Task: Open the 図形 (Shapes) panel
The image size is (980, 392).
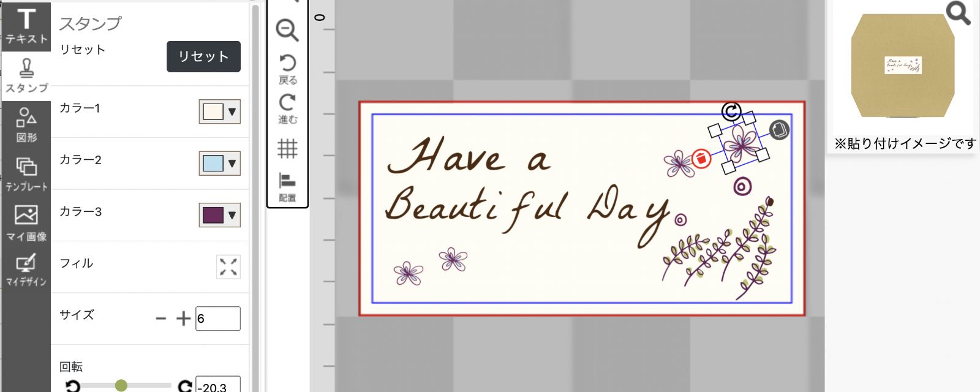Action: click(x=26, y=125)
